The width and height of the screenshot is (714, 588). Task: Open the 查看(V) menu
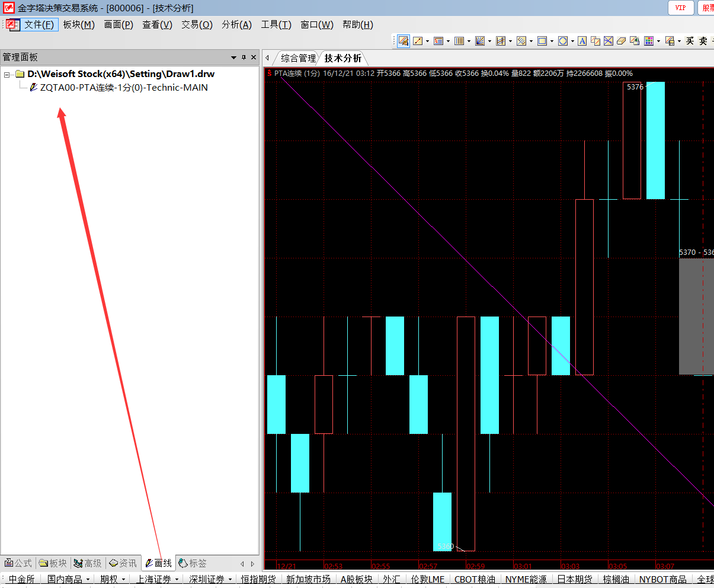(x=157, y=24)
